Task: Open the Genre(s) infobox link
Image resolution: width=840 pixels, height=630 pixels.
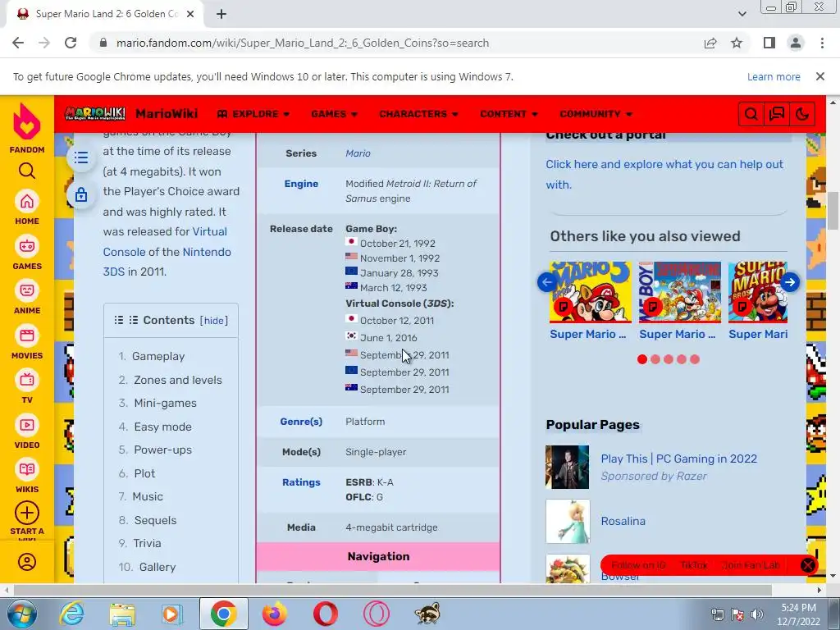Action: coord(301,422)
